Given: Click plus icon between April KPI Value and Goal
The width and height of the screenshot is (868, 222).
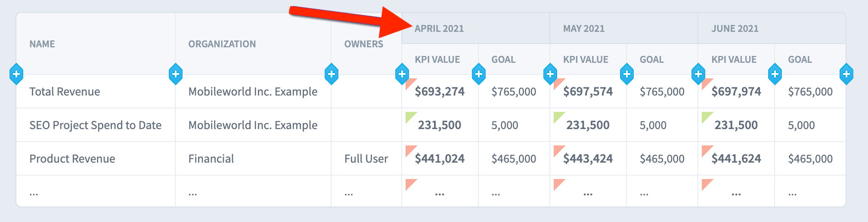Looking at the screenshot, I should [x=479, y=74].
